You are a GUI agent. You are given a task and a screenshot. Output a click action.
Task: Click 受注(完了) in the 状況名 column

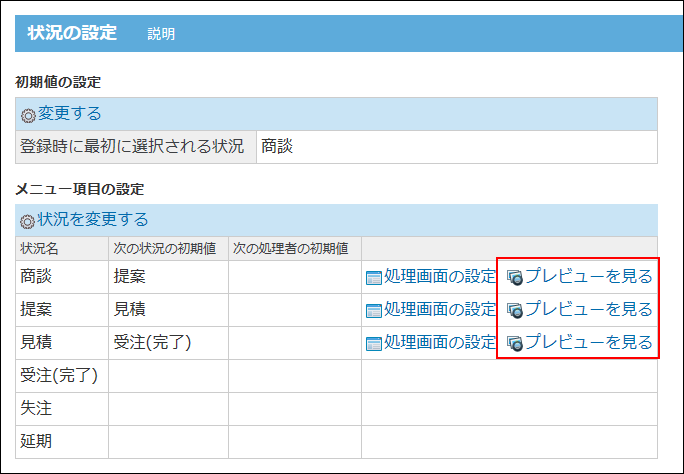[59, 376]
